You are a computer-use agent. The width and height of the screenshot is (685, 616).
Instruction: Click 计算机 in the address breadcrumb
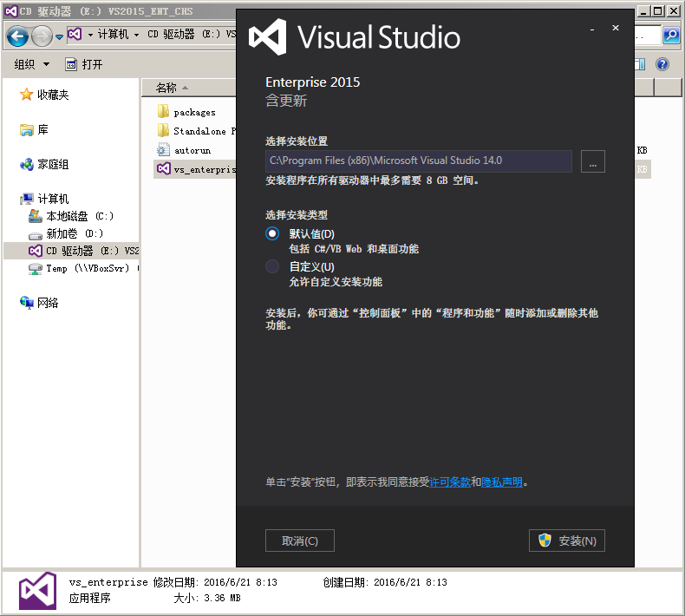click(113, 34)
